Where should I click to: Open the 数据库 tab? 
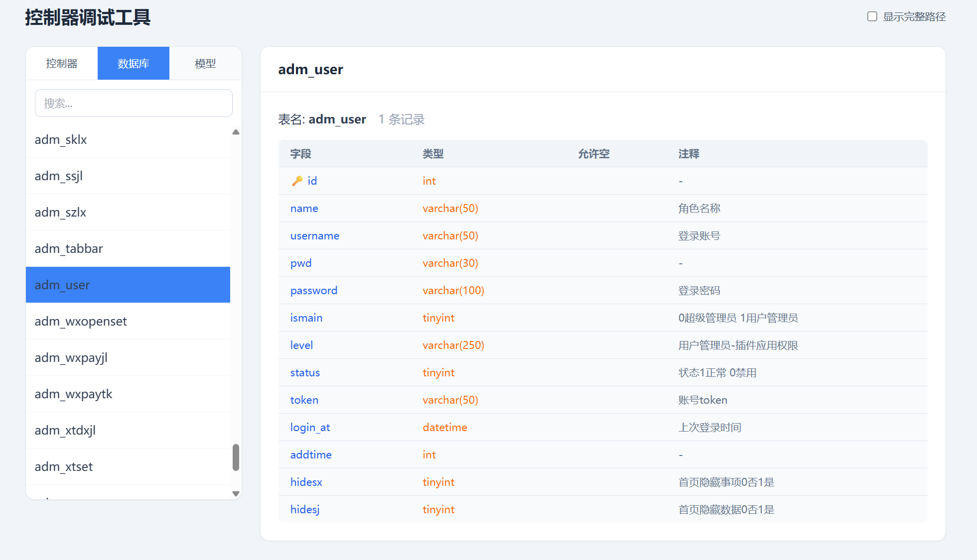(x=134, y=63)
